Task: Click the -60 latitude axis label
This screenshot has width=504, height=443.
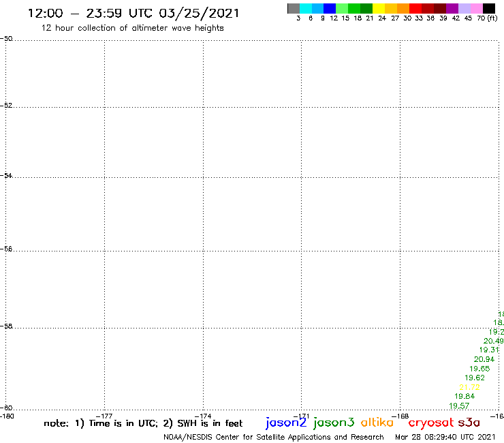Action: coord(6,408)
